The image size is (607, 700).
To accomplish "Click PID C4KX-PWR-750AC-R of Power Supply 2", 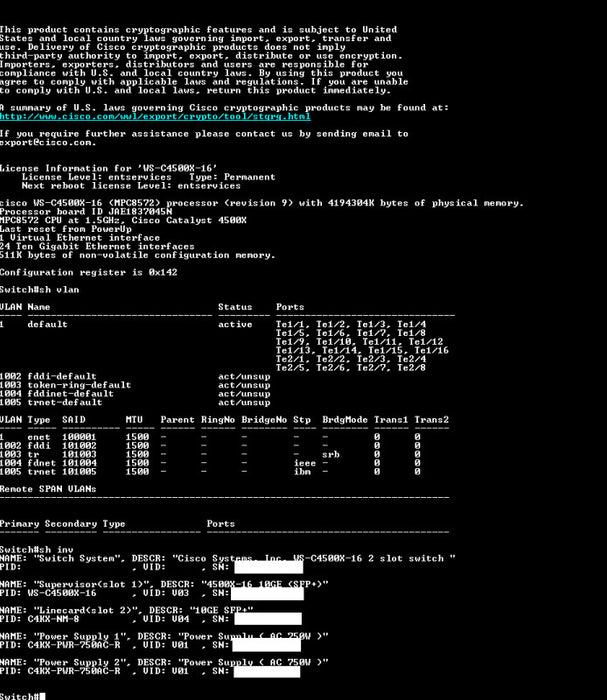I will [x=74, y=671].
